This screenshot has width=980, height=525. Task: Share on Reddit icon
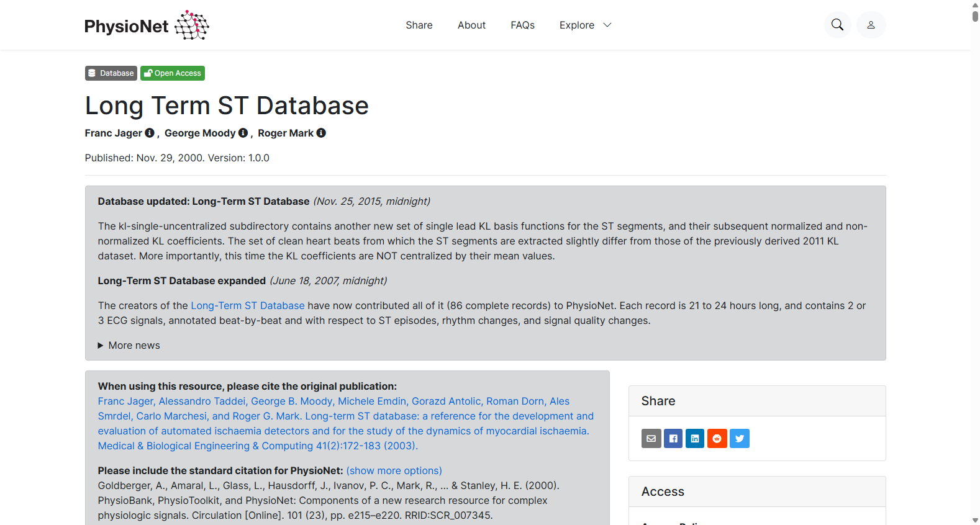click(x=717, y=439)
